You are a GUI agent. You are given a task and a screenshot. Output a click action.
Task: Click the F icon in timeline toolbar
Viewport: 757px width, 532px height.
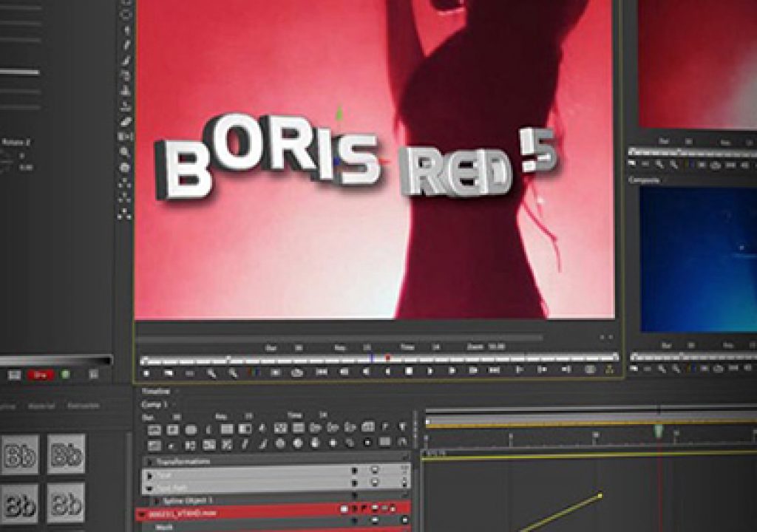point(385,427)
